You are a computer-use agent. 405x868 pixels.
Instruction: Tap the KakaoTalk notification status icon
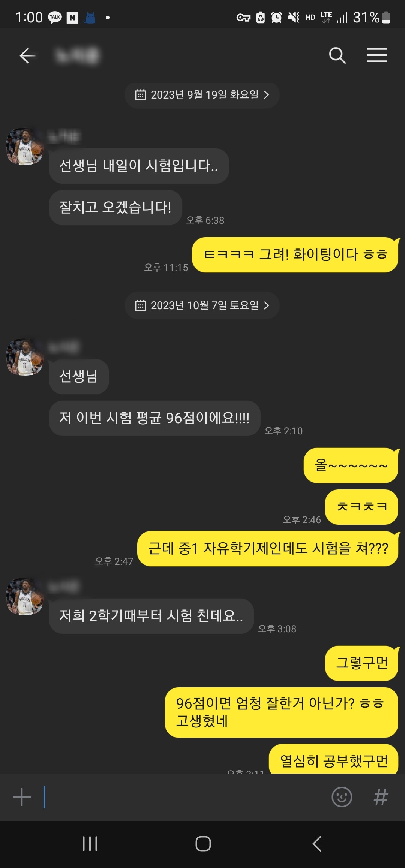point(55,18)
